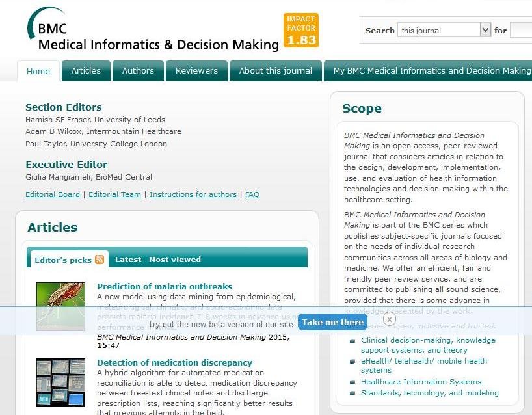The image size is (532, 415).
Task: Open the malaria article thumbnail image
Action: click(60, 305)
